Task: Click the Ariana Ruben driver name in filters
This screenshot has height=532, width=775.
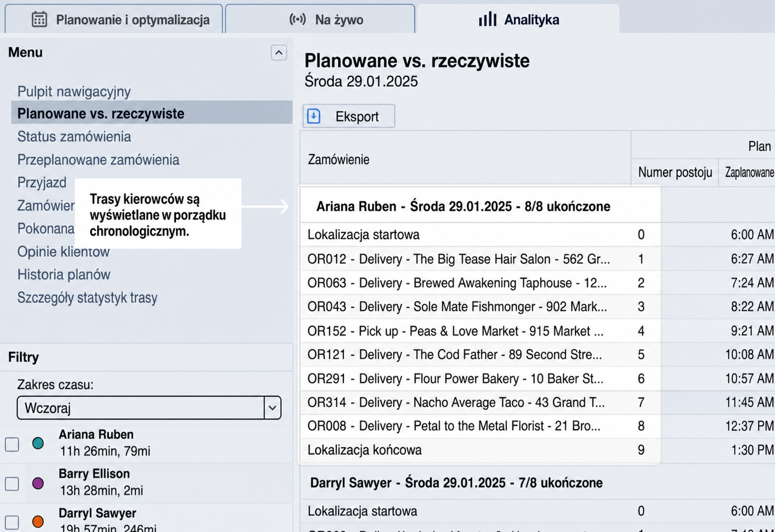Action: pos(96,435)
